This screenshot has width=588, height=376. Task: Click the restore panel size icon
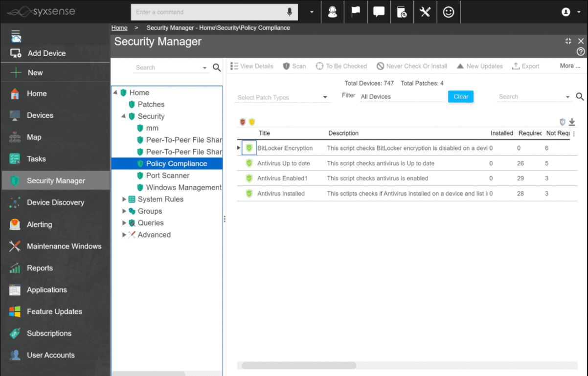tap(568, 42)
